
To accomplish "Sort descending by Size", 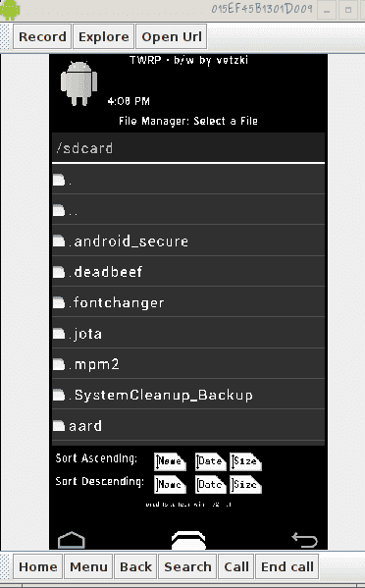I will point(245,484).
